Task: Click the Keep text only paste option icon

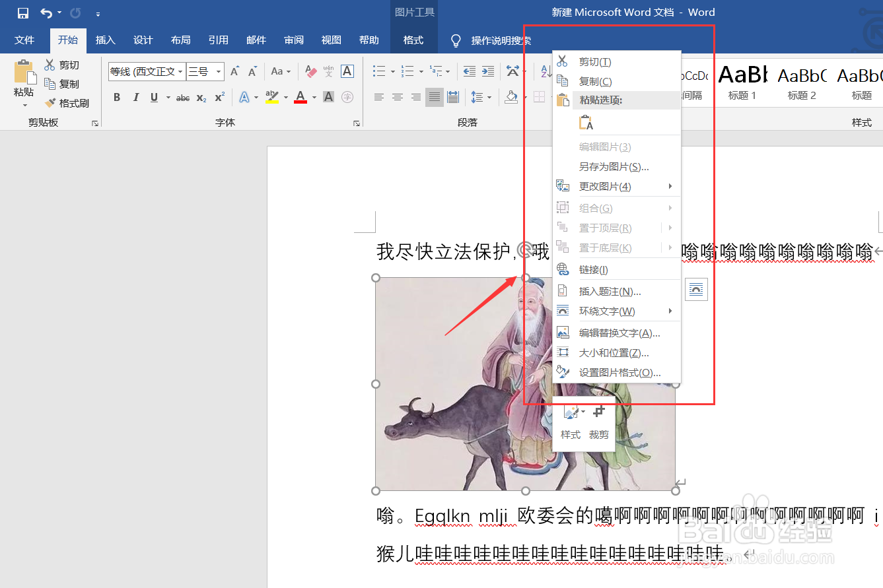Action: (586, 123)
